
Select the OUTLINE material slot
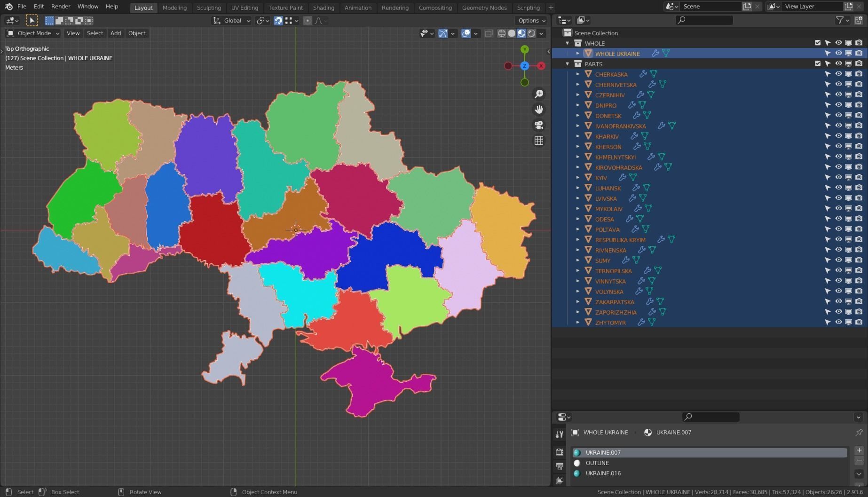tap(710, 463)
